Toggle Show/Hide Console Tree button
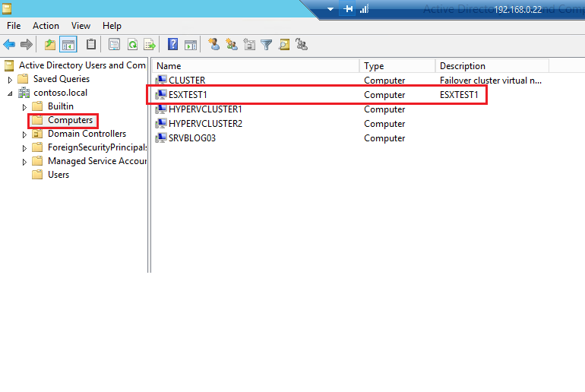The height and width of the screenshot is (392, 585). 68,45
